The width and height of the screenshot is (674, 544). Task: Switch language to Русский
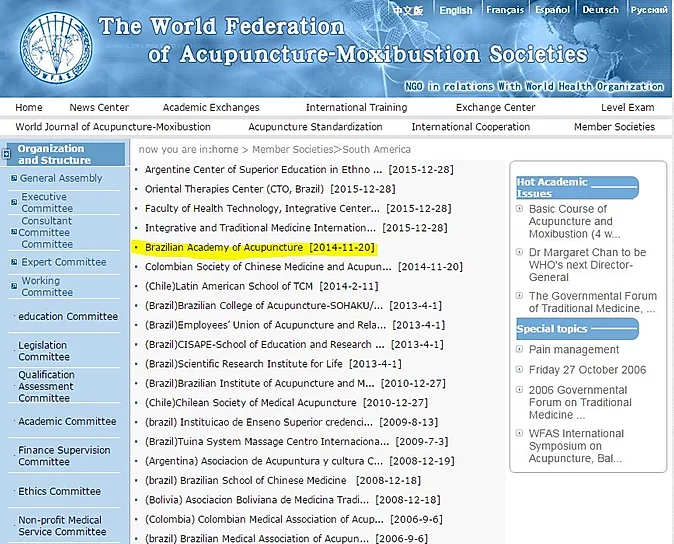pyautogui.click(x=649, y=10)
